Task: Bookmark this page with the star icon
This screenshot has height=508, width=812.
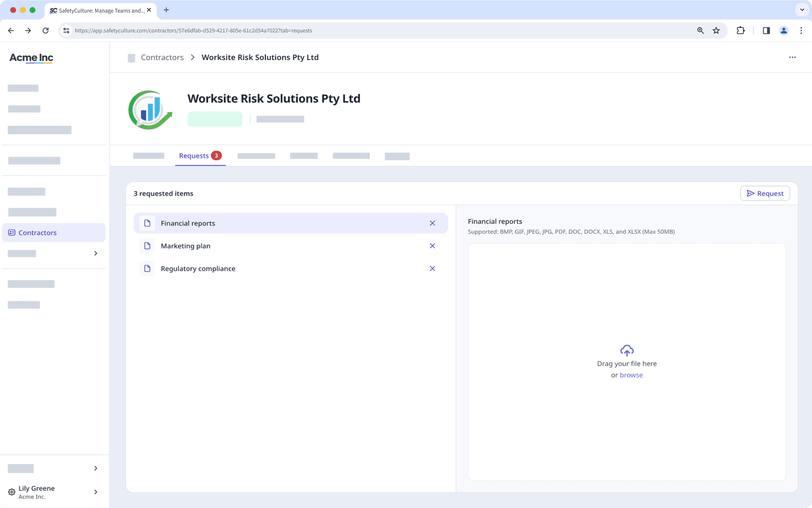Action: 716,30
